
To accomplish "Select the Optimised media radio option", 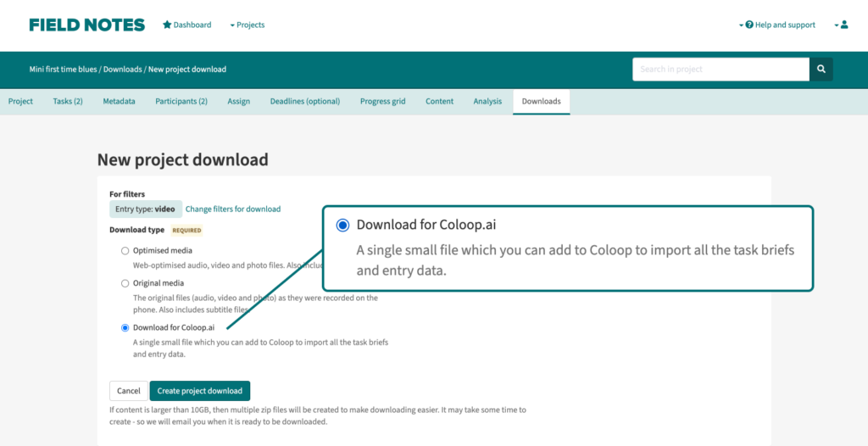I will (125, 251).
